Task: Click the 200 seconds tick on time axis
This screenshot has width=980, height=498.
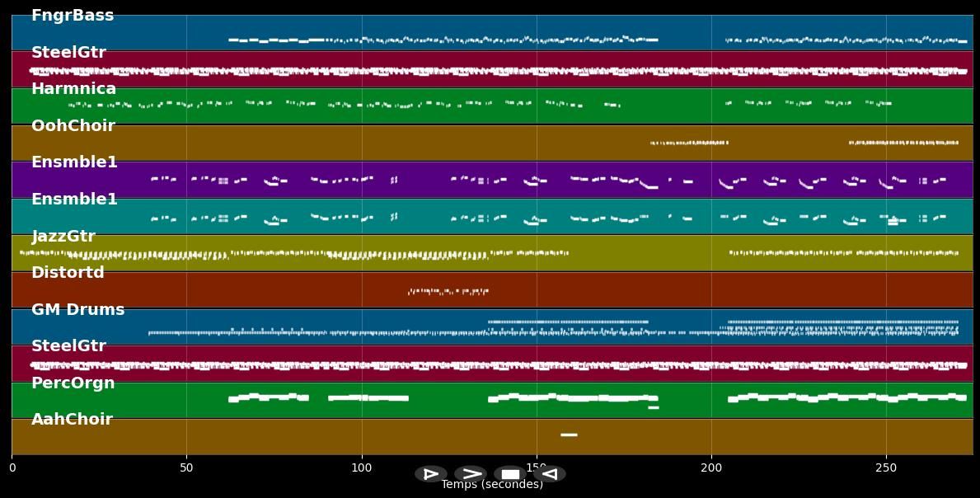Action: click(x=711, y=467)
